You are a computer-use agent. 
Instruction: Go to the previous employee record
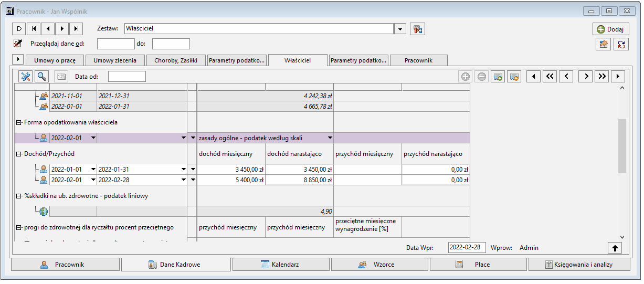(48, 29)
